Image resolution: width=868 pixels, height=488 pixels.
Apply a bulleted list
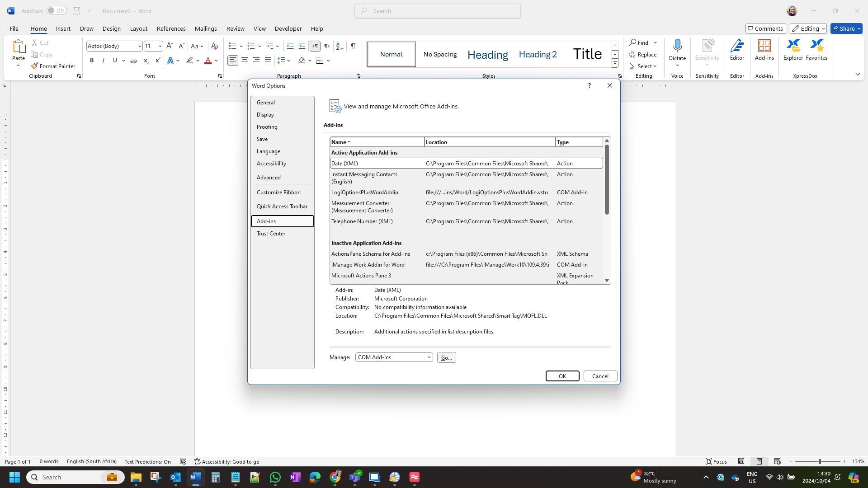point(232,46)
